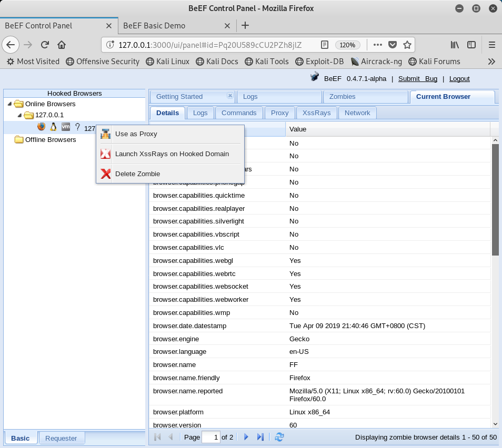502x448 pixels.
Task: Click the red X Delete Zombie icon
Action: click(105, 174)
